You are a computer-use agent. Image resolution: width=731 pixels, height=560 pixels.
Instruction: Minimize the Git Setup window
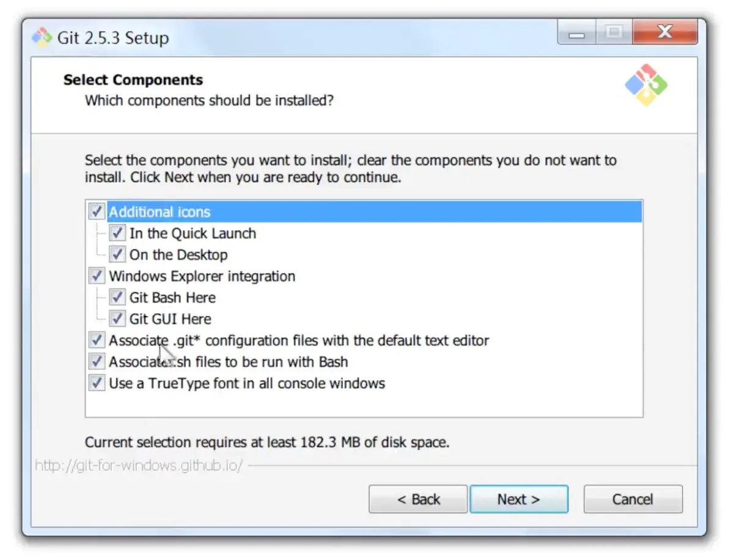tap(576, 33)
